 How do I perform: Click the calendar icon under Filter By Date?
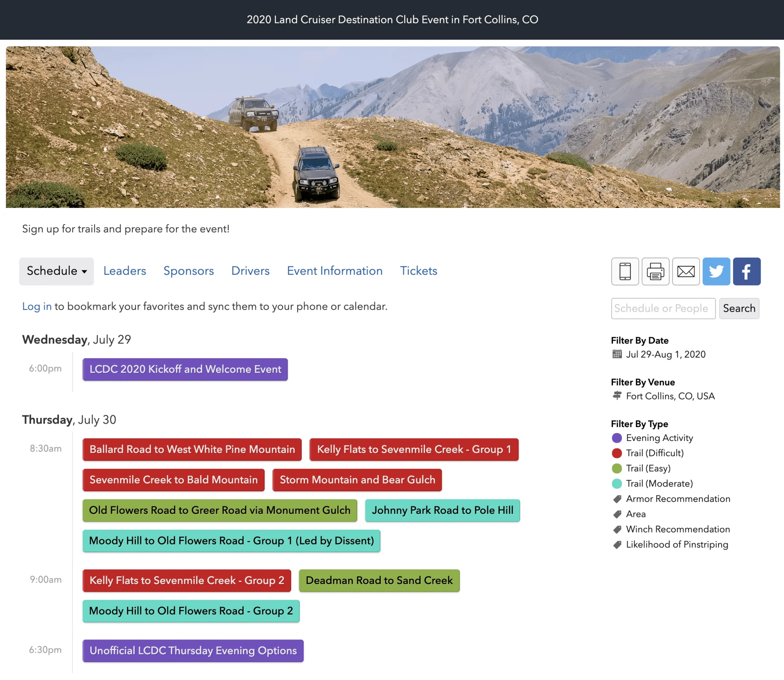617,354
